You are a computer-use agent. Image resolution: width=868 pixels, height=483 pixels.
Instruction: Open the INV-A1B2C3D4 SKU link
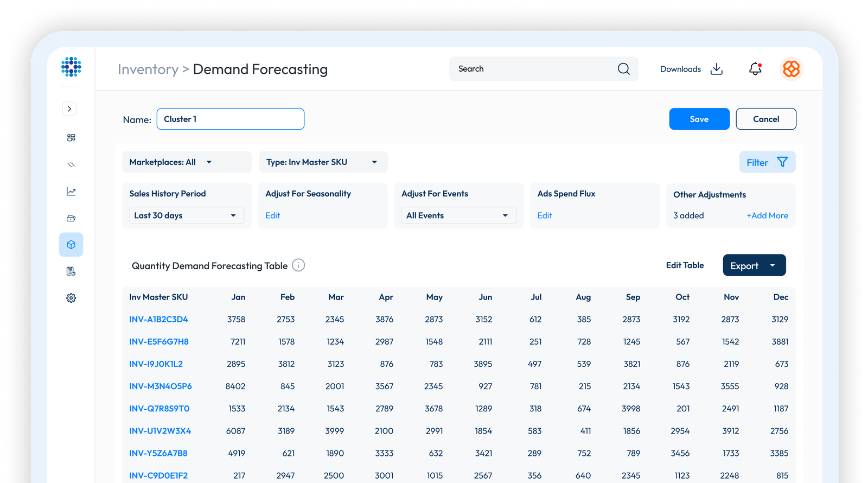pos(158,319)
